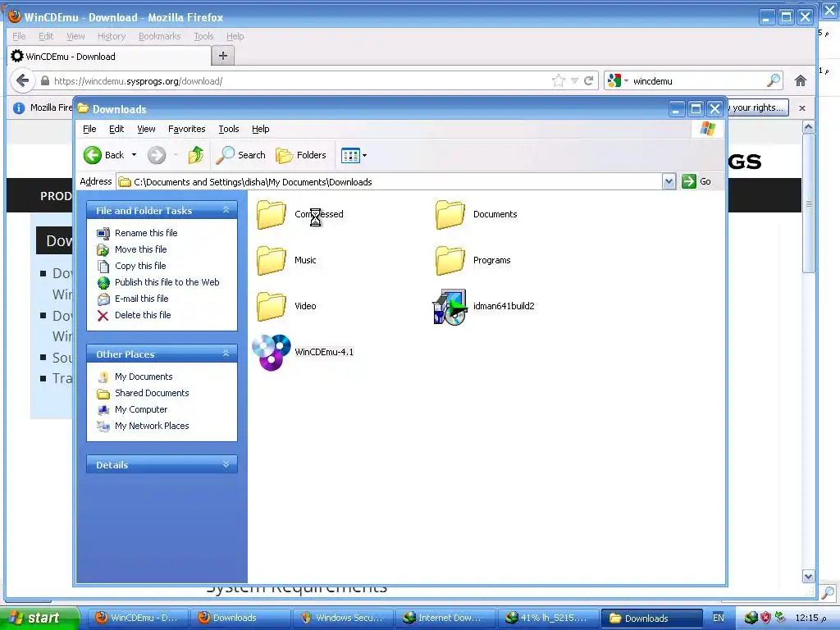Reload the page in Firefox
The width and height of the screenshot is (840, 630).
click(589, 81)
